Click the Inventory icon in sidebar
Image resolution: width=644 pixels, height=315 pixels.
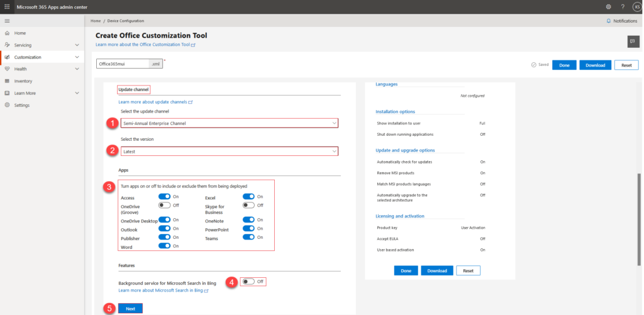(7, 81)
